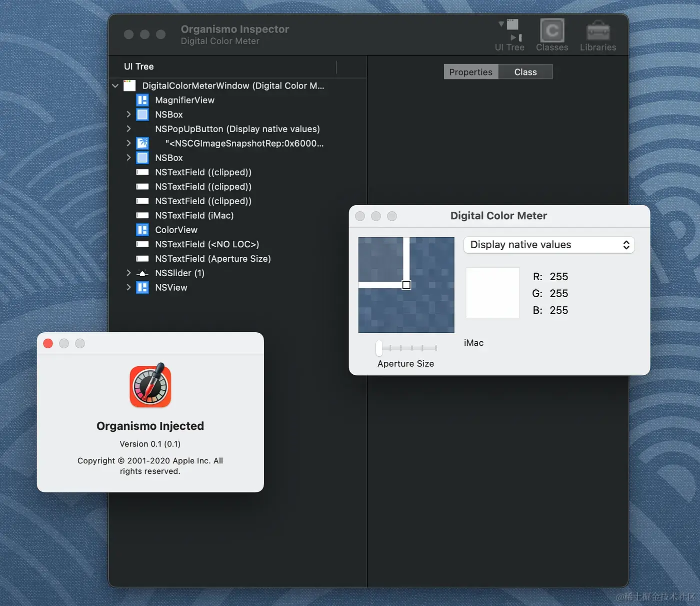Expand the NSCGImageSnapshotRep node

tap(128, 143)
